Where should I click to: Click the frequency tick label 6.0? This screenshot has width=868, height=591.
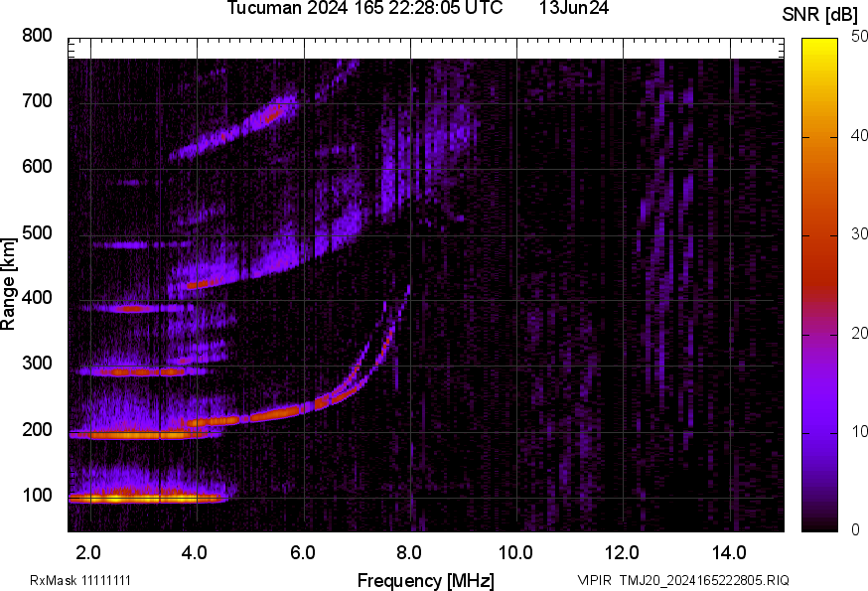[302, 553]
